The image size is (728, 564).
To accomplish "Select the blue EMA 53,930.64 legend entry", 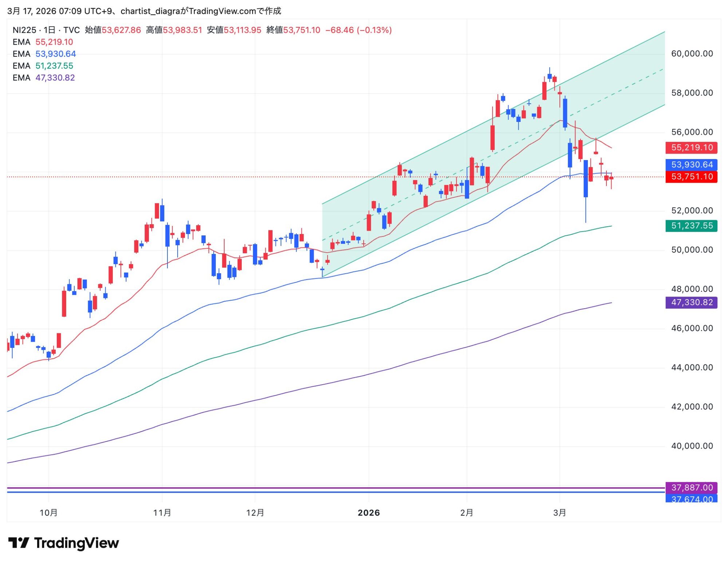I will 44,54.
